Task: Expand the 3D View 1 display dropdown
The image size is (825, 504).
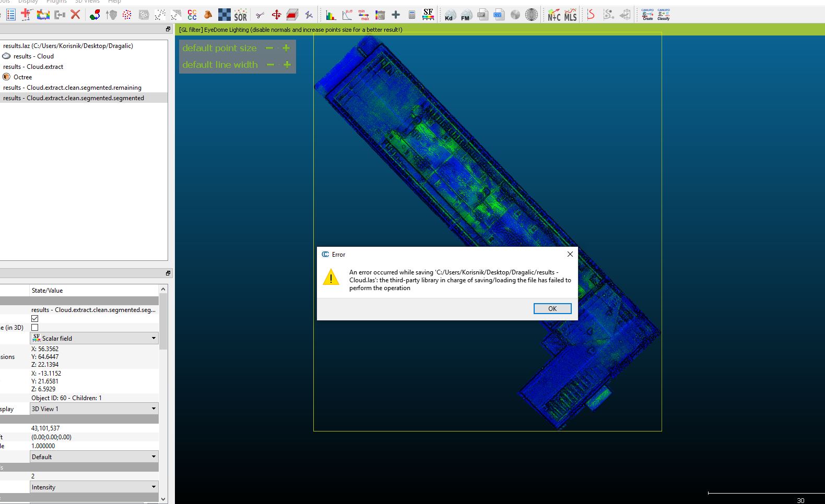Action: 94,409
